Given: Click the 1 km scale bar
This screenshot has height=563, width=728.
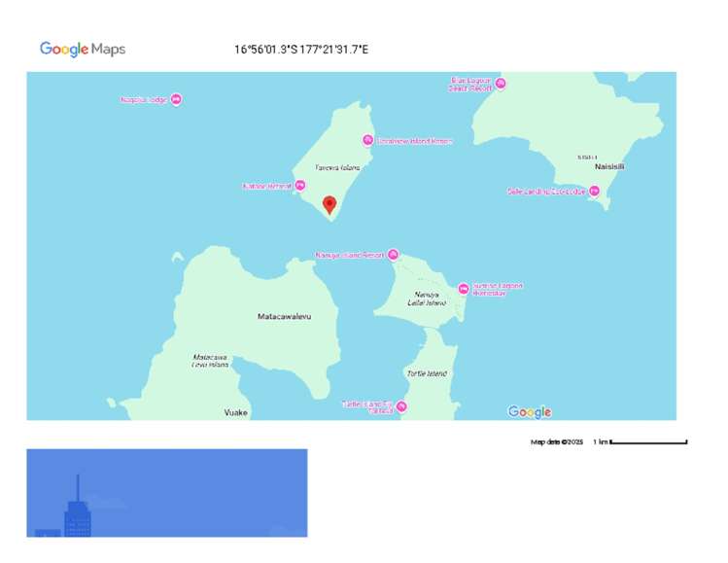Looking at the screenshot, I should [648, 441].
